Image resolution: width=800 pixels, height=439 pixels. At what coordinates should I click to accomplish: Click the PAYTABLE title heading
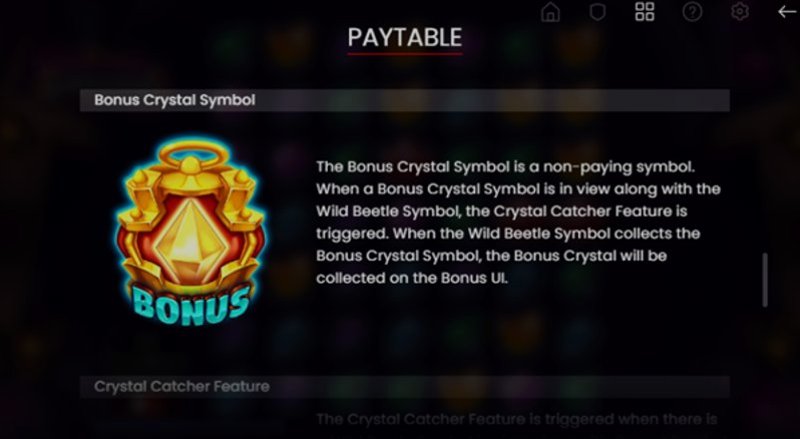pyautogui.click(x=405, y=37)
